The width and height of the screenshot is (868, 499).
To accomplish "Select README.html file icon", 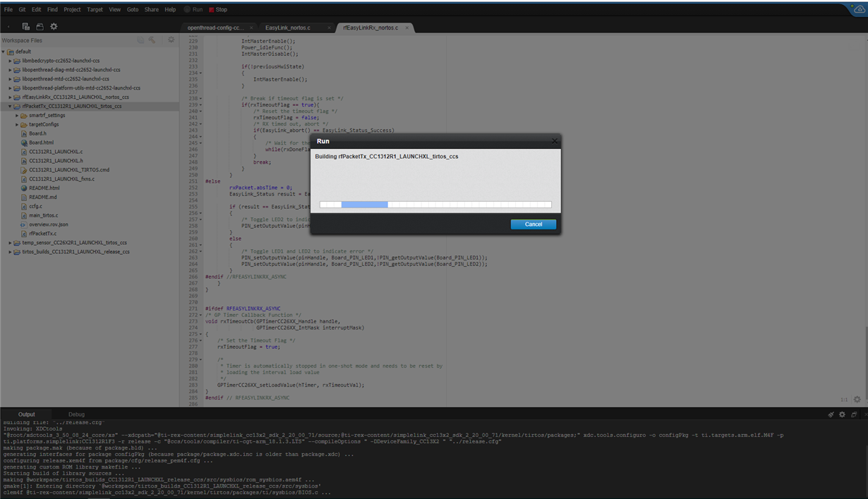I will 24,188.
